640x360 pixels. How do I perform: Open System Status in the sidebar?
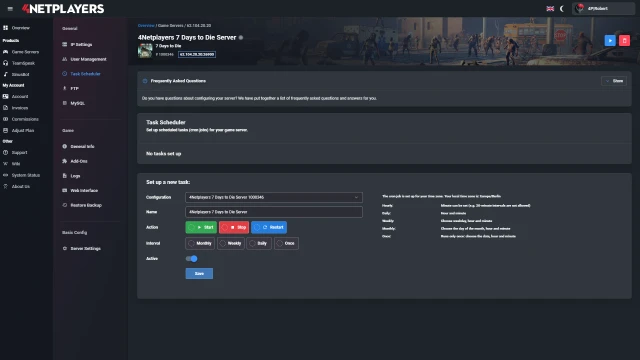pyautogui.click(x=25, y=175)
